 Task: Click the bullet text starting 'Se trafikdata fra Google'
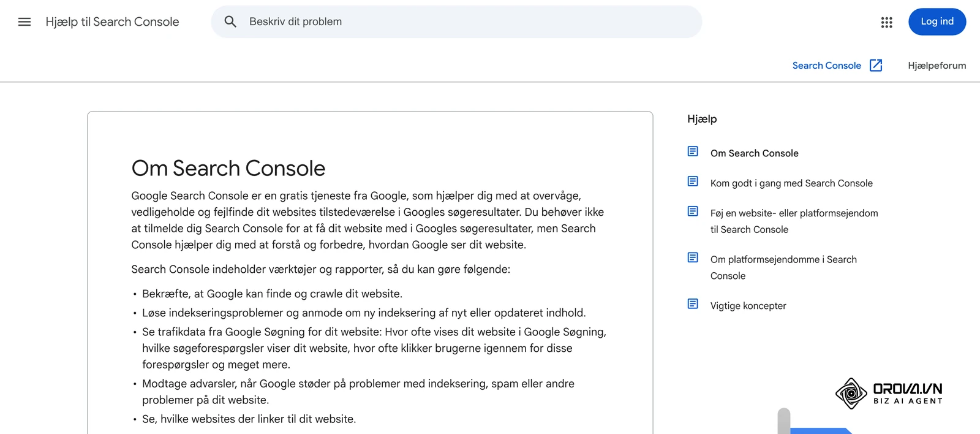coord(374,348)
